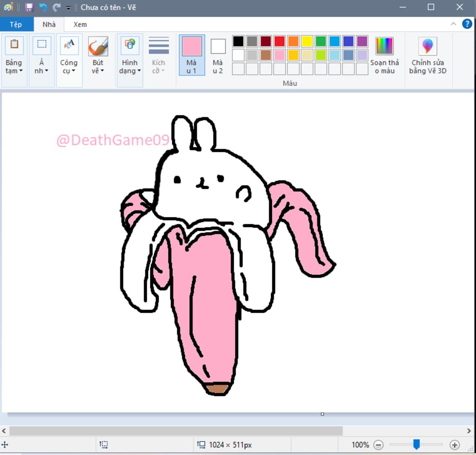Pick the gold color swatch

click(293, 55)
